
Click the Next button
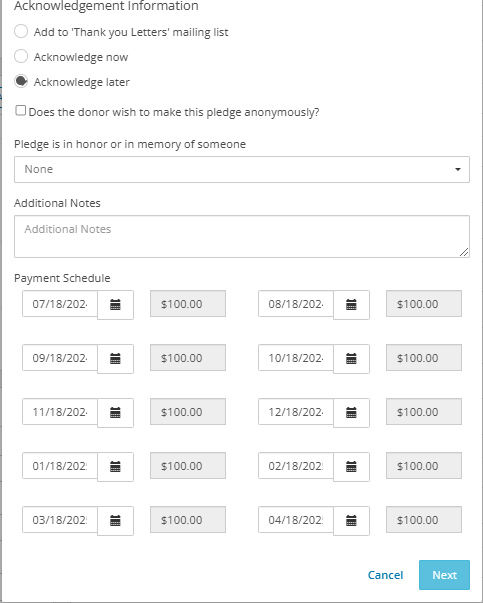point(444,575)
